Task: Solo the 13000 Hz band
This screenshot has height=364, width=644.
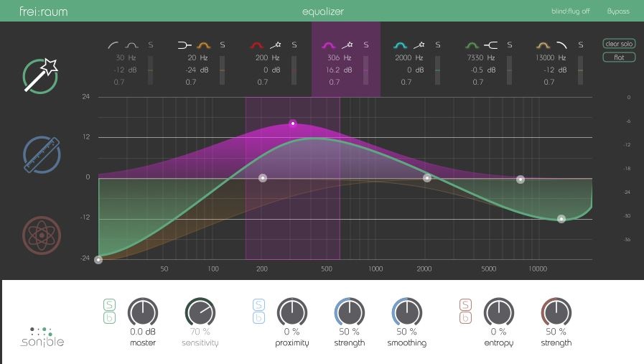Action: 580,45
